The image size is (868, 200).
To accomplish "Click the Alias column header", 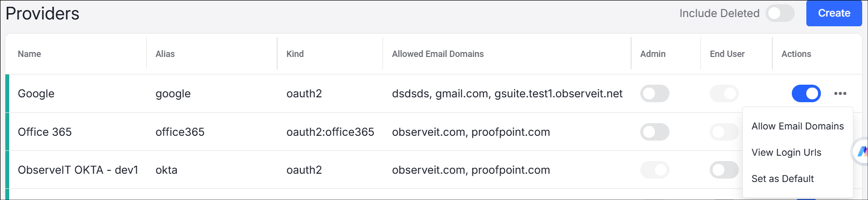I will [x=165, y=54].
